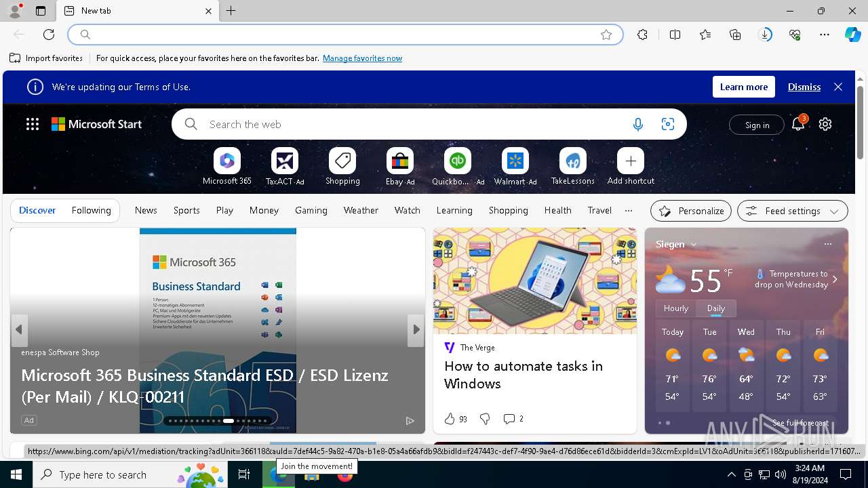The image size is (868, 488).
Task: Click the page vertical scrollbar thumb
Action: [x=861, y=122]
